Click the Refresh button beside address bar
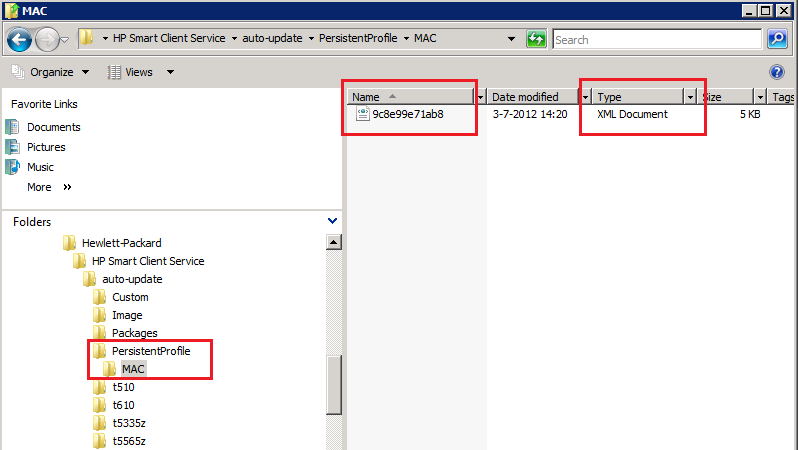Screen dimensions: 798x450 click(537, 40)
